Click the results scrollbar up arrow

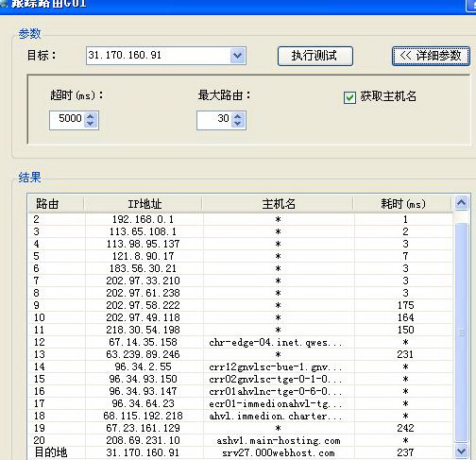click(x=461, y=203)
